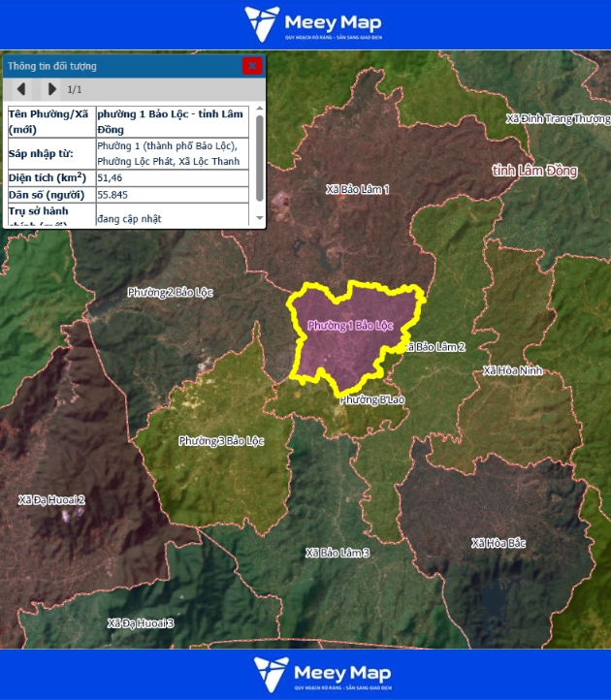Select the Xã Bảo Lâm 3 area label

[x=338, y=553]
